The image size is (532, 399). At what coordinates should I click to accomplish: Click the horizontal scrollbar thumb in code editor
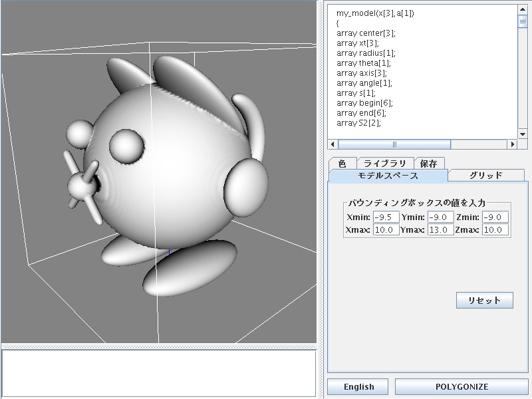(394, 144)
